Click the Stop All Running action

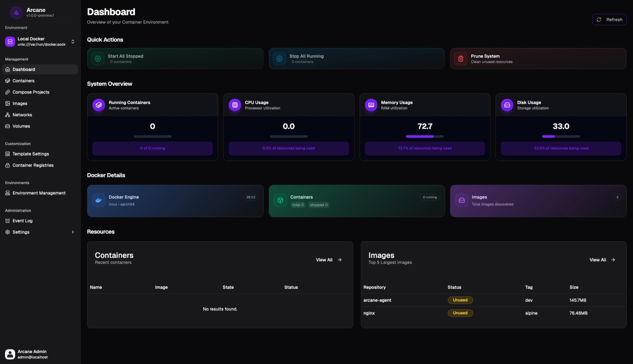tap(356, 58)
